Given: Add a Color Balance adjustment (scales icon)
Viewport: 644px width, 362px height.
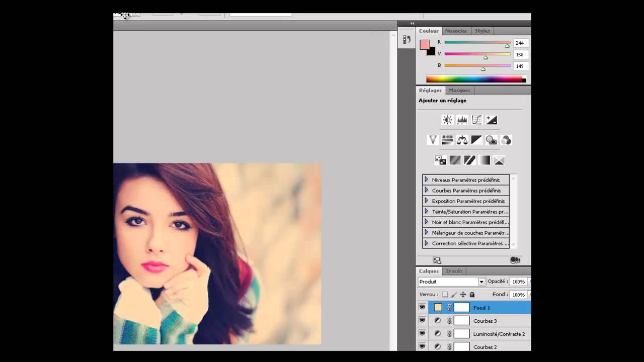Looking at the screenshot, I should click(462, 140).
